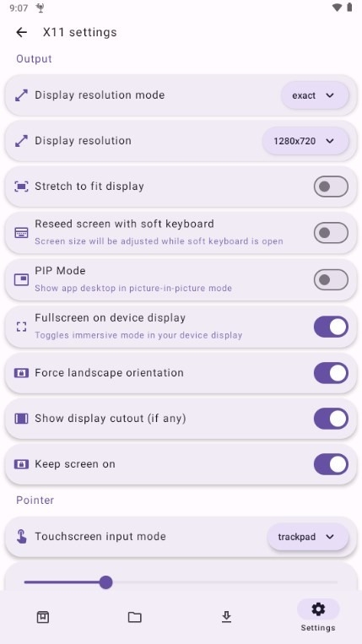Click the Fullscreen on device display icon
Viewport: 362px width, 644px height.
[21, 327]
